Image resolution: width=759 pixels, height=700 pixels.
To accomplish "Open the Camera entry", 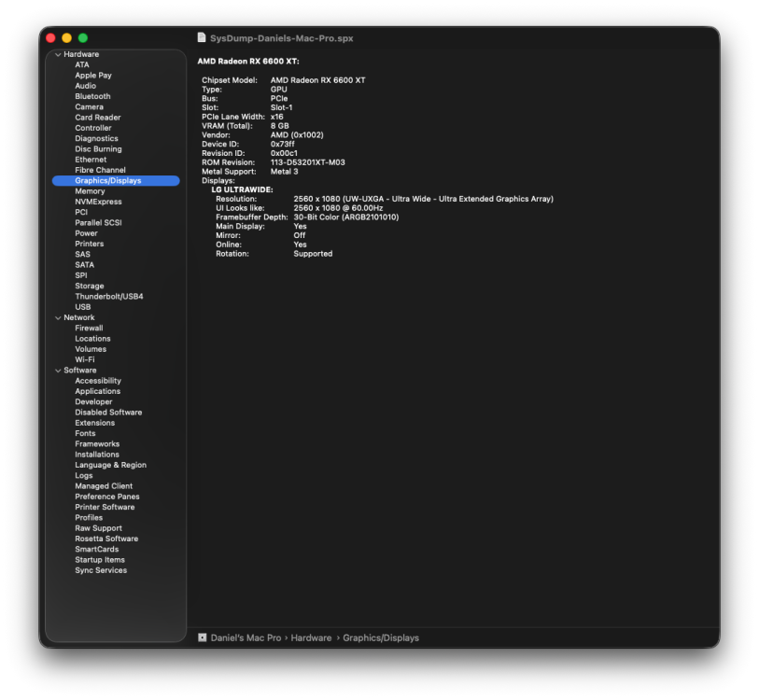I will tap(89, 107).
